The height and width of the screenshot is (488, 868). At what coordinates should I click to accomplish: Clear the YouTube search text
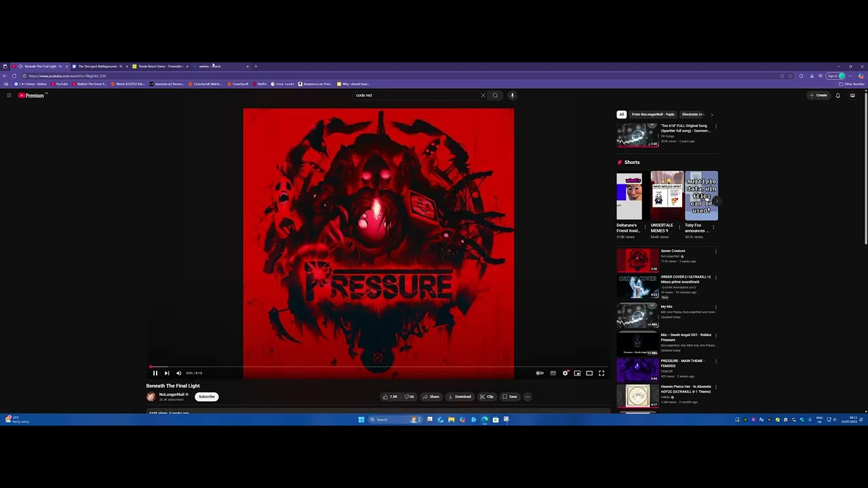coord(483,96)
